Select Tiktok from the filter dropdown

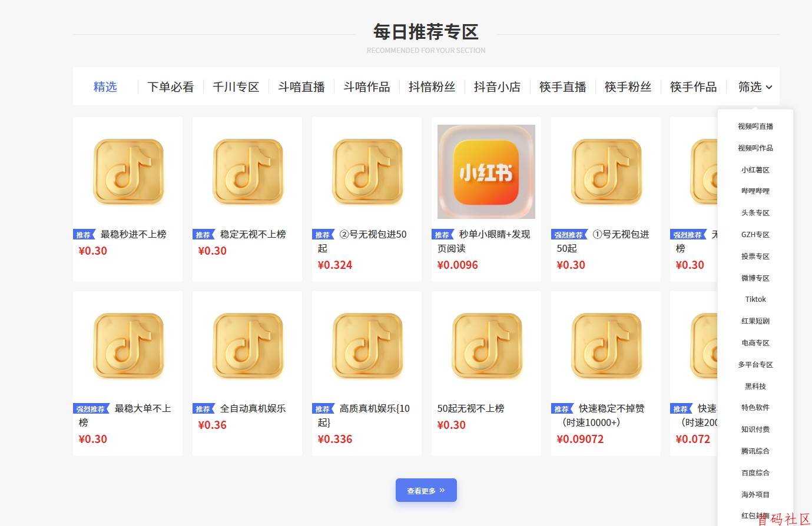click(x=755, y=299)
